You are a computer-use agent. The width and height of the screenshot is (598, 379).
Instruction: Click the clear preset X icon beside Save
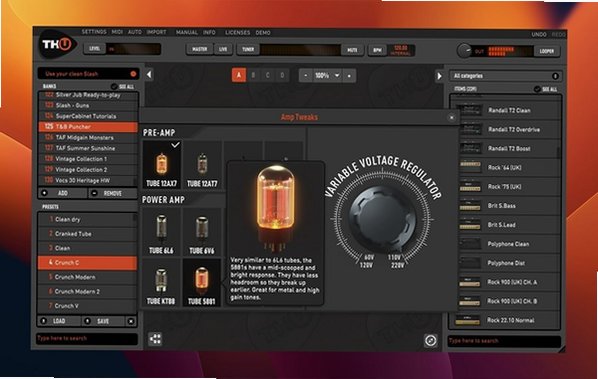coord(131,321)
